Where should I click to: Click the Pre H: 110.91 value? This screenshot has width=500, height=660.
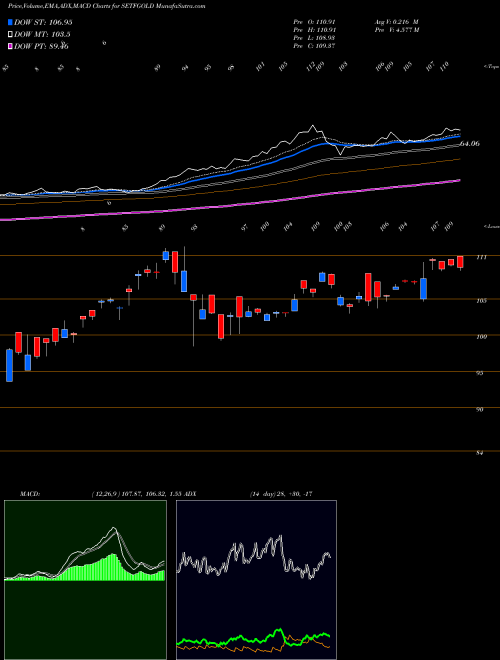pyautogui.click(x=314, y=30)
